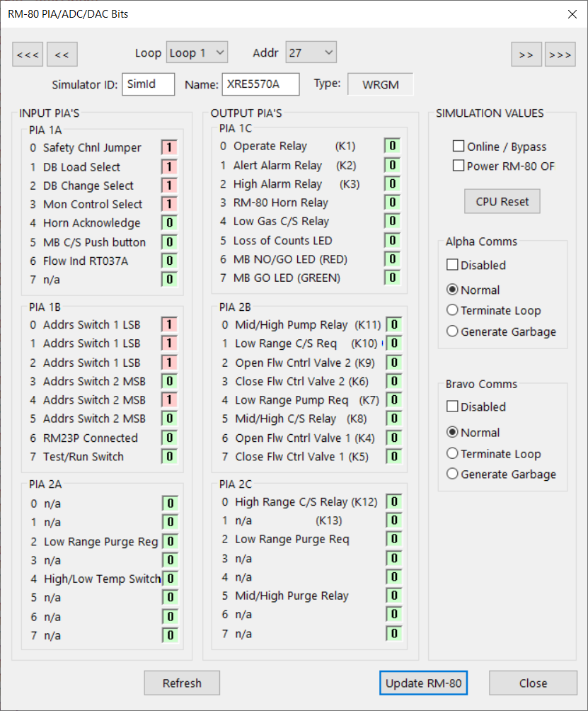Click into the Simulator ID field

click(x=148, y=84)
